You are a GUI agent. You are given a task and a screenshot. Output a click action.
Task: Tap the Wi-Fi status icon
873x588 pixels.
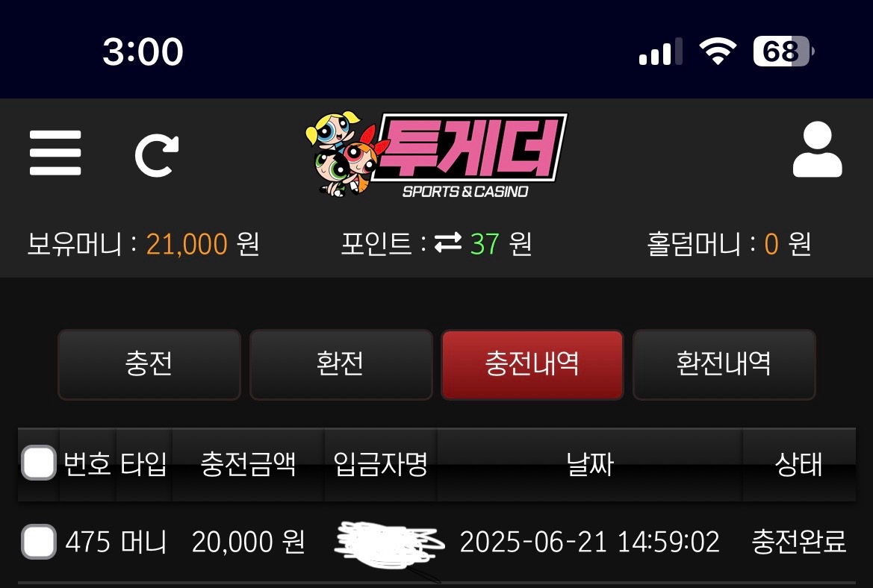tap(718, 51)
